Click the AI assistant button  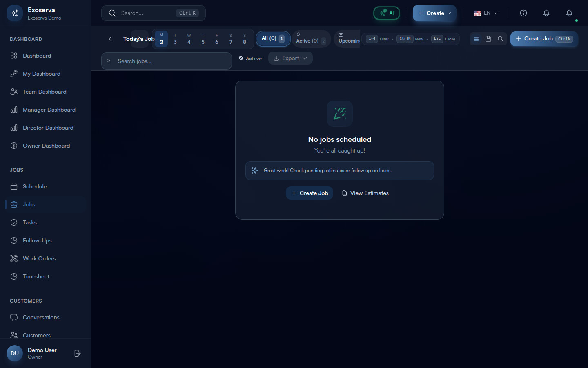click(386, 13)
